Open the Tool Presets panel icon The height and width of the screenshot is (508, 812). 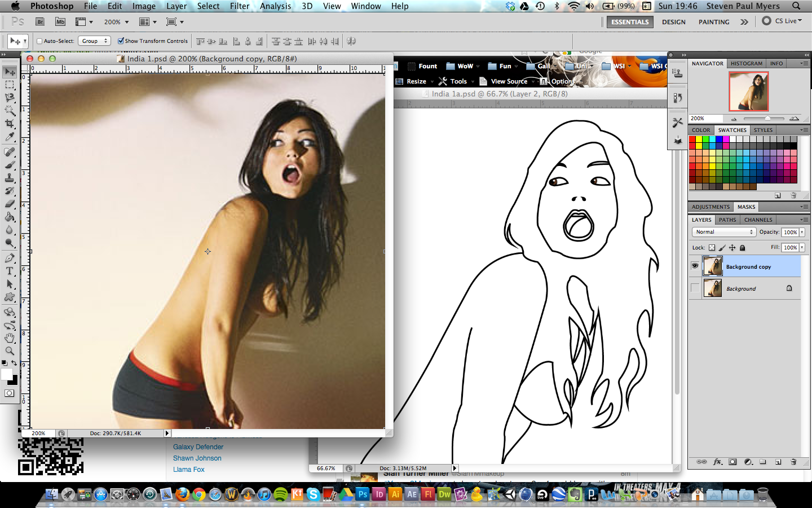coord(678,122)
